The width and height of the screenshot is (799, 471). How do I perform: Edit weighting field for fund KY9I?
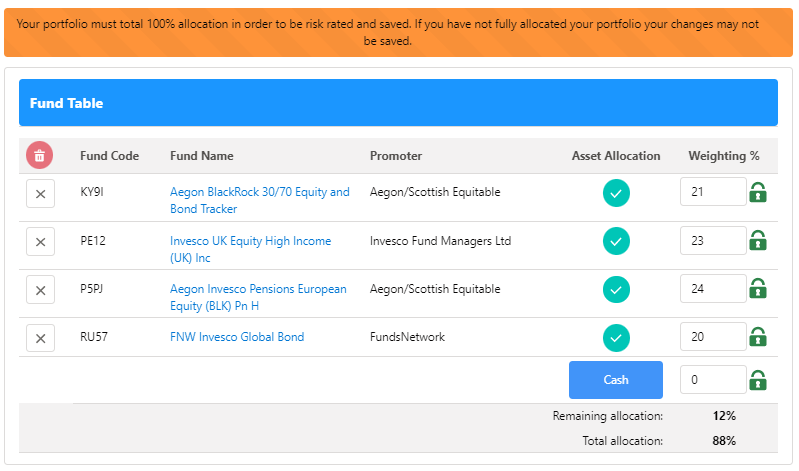[712, 192]
